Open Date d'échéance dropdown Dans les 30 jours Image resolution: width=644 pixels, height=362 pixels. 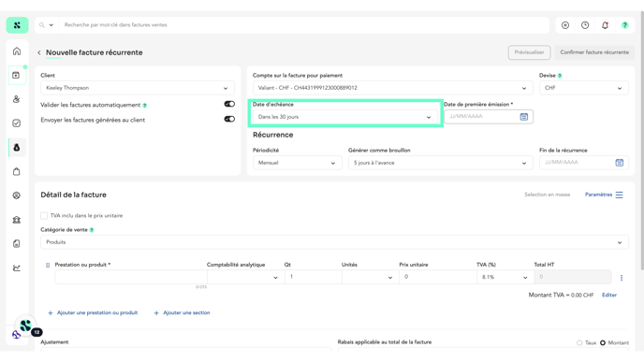pos(345,117)
